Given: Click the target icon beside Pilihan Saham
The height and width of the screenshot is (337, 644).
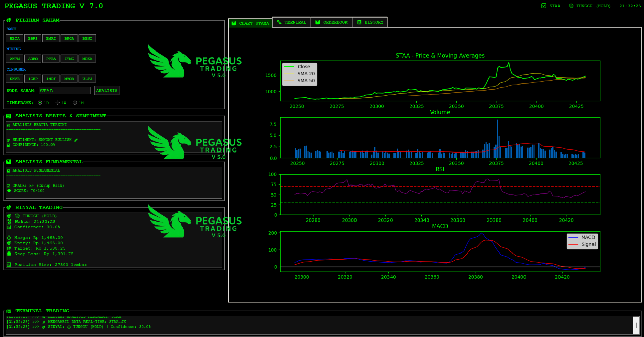Looking at the screenshot, I should click(x=9, y=20).
